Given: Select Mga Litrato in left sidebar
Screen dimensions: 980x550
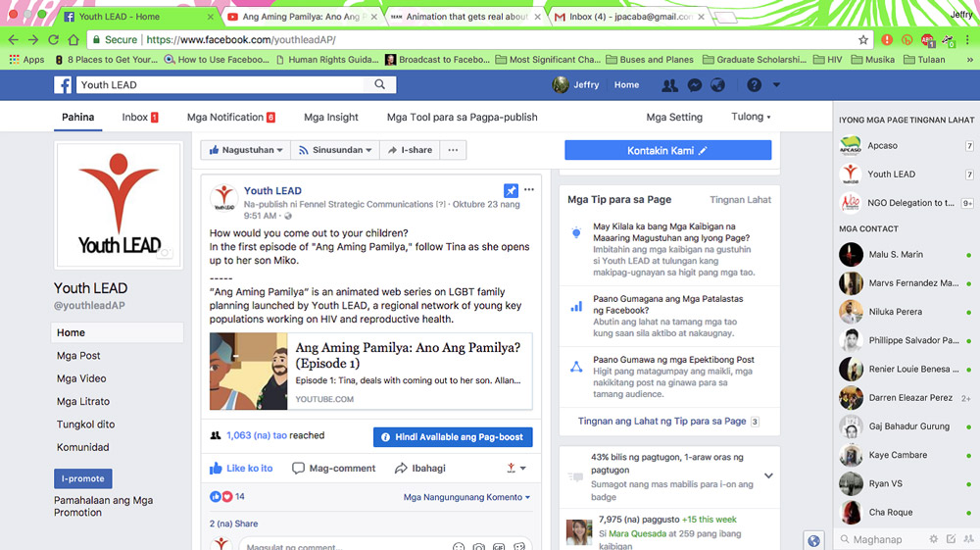Looking at the screenshot, I should (83, 401).
